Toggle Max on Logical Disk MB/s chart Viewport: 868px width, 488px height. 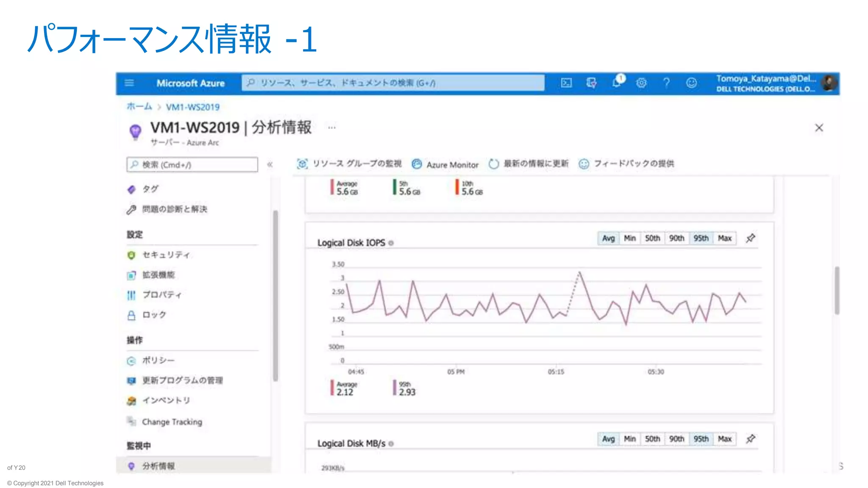pyautogui.click(x=725, y=439)
